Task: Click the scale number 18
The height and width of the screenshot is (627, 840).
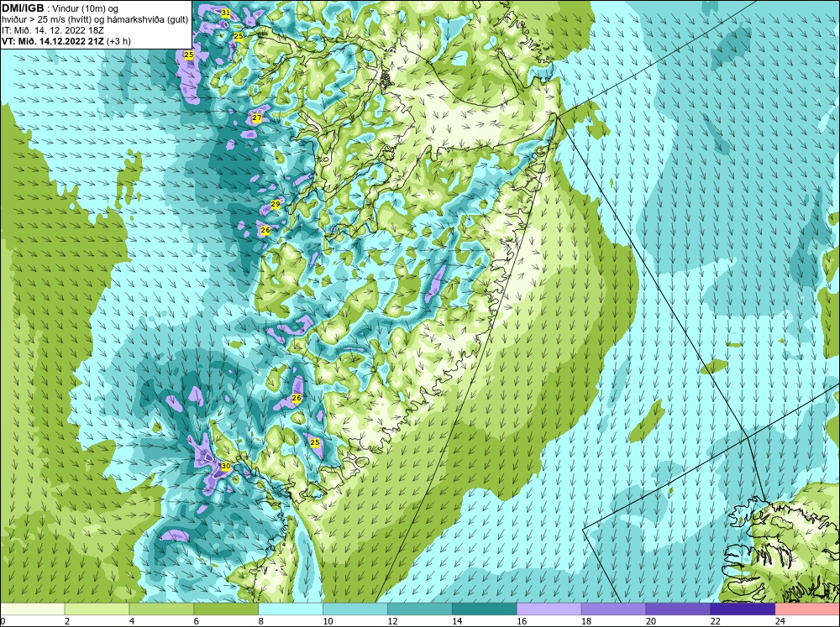Action: coord(586,621)
